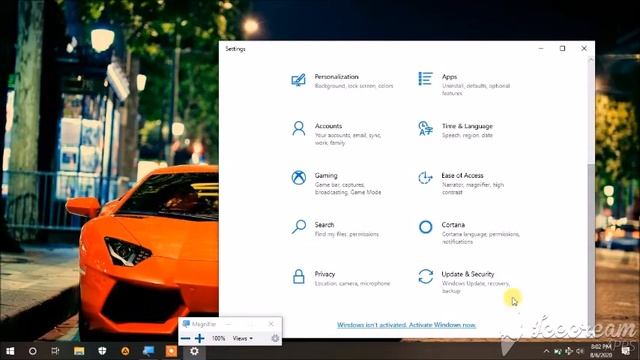
Task: Click "Background, lock screen, colors" description
Action: pyautogui.click(x=354, y=86)
